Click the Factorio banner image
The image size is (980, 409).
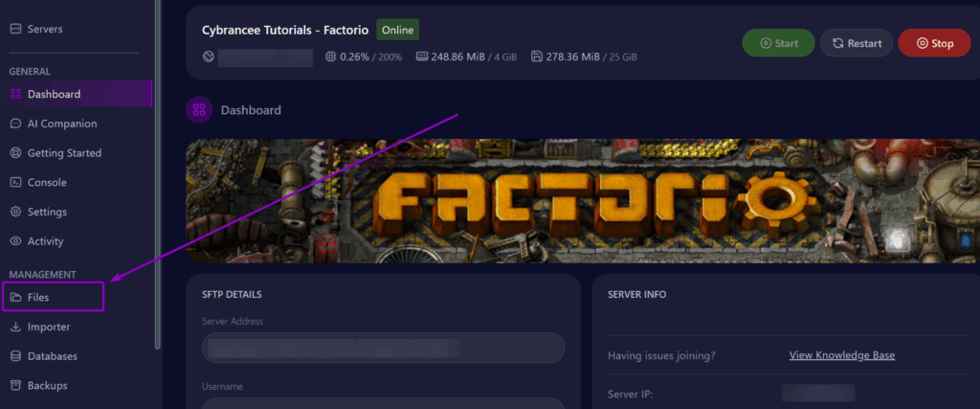583,201
